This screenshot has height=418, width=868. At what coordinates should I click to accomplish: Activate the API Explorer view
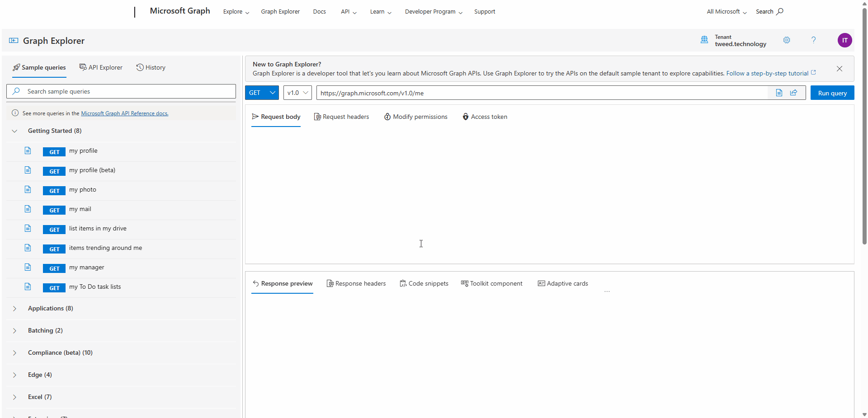tap(101, 67)
